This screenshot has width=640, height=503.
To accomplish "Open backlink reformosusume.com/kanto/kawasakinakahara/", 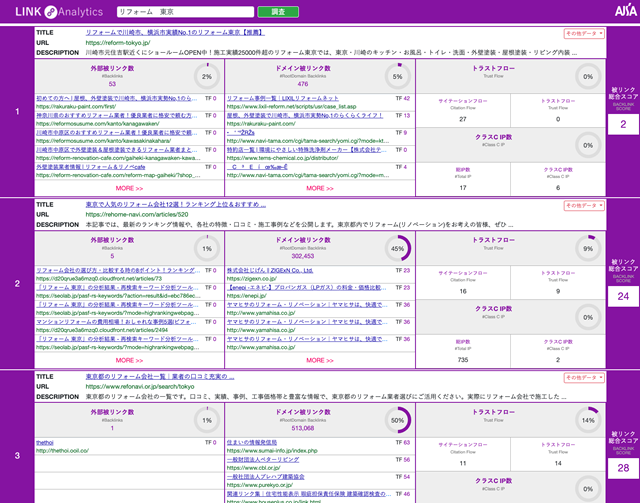I will tap(103, 140).
